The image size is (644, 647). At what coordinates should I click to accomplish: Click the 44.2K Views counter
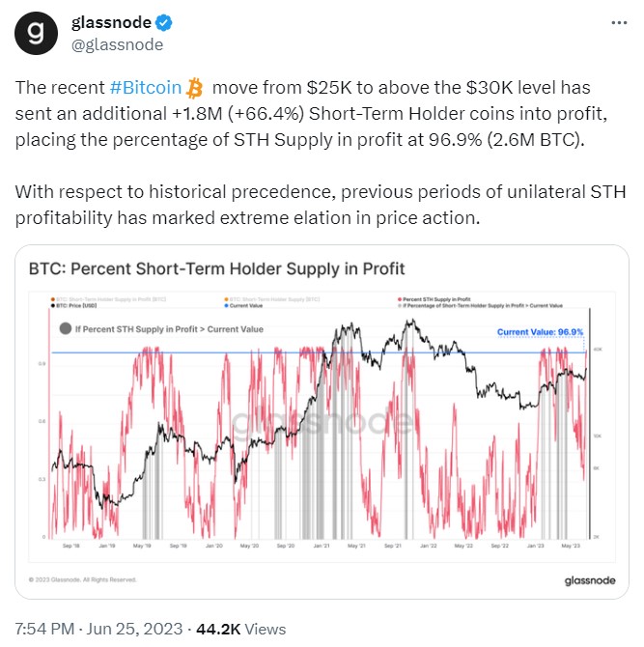(x=241, y=629)
